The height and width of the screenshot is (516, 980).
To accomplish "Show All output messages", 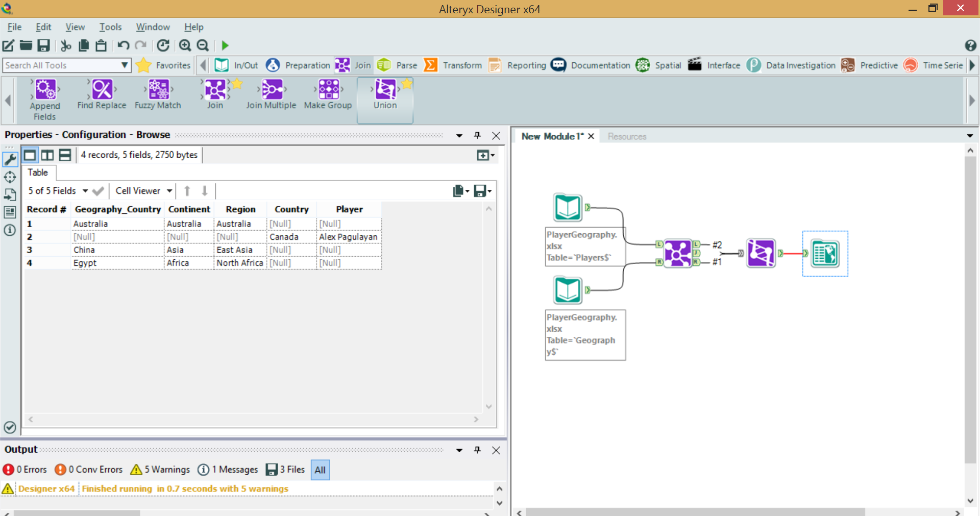I will pyautogui.click(x=320, y=470).
